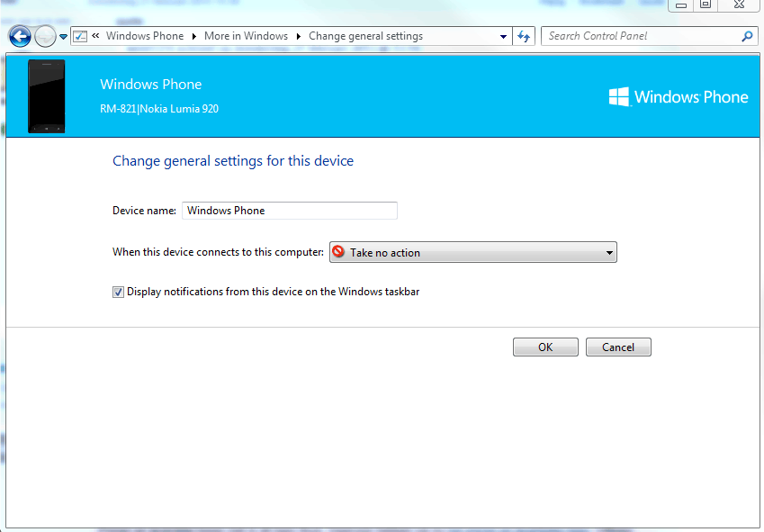The width and height of the screenshot is (764, 532).
Task: Click the Device name text field
Action: (290, 211)
